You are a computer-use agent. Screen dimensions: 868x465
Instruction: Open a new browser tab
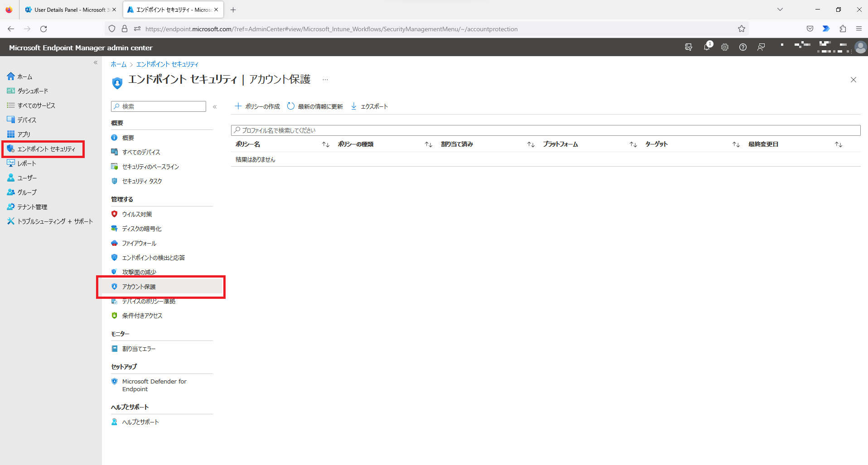[x=233, y=10]
